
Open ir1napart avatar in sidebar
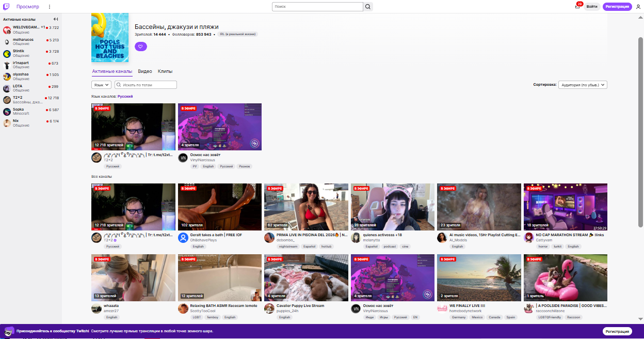point(7,65)
